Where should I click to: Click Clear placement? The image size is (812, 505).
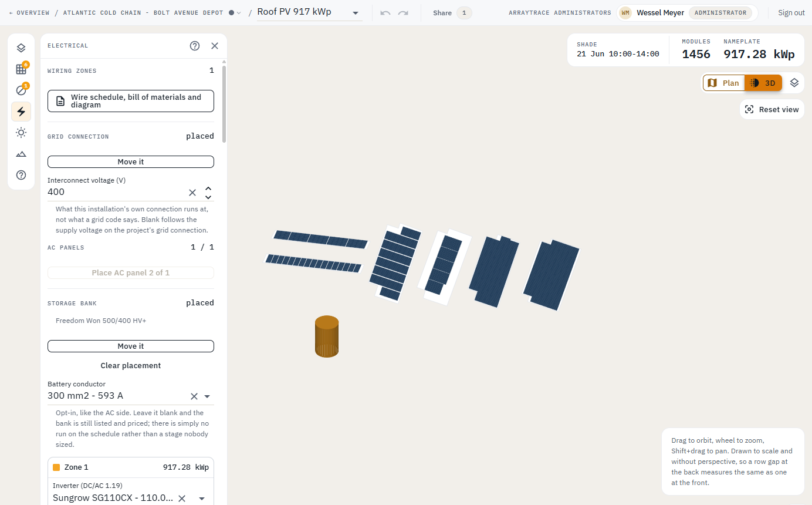click(x=131, y=365)
